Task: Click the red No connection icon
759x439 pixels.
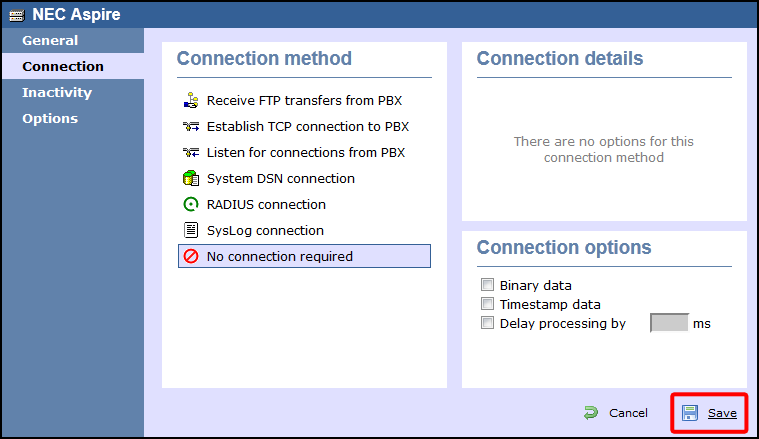Action: click(191, 257)
